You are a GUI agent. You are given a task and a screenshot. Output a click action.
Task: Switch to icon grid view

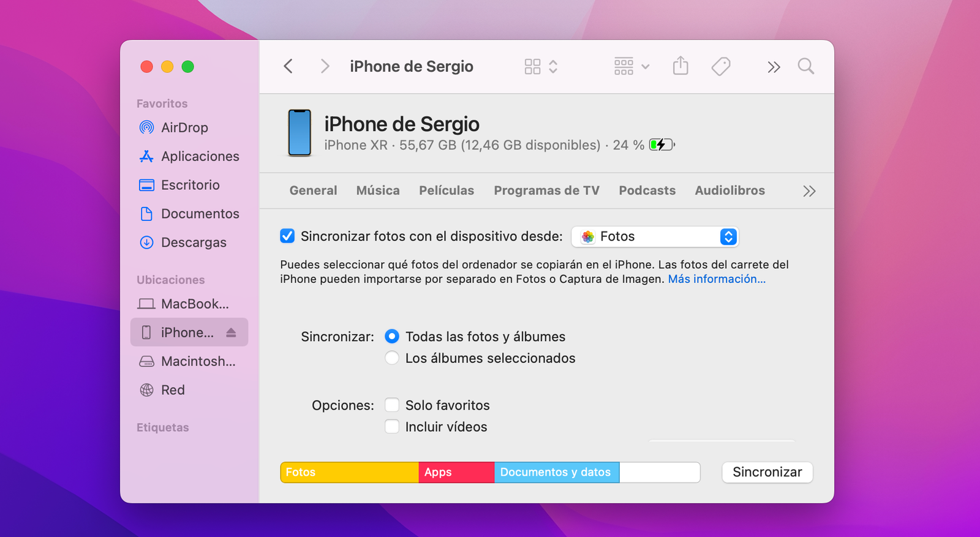[532, 66]
